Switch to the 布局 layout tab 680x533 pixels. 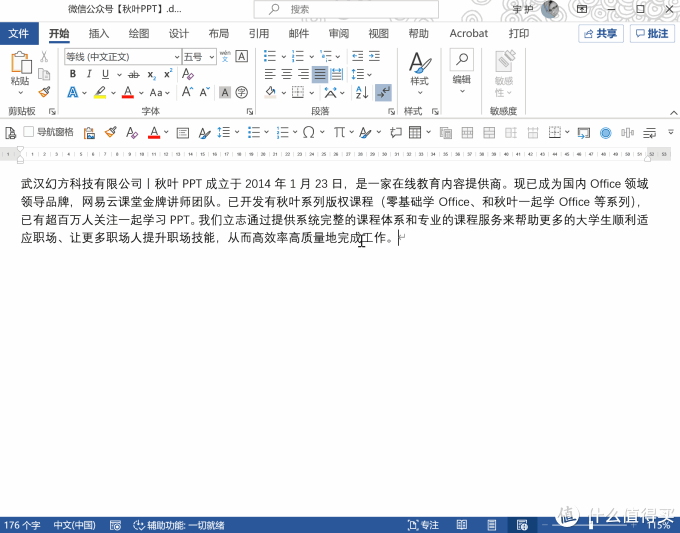pyautogui.click(x=219, y=33)
